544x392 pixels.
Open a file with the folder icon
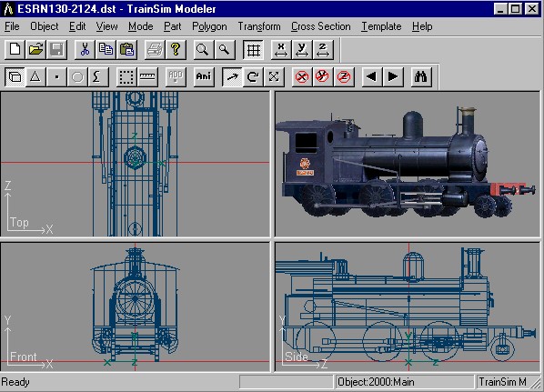coord(35,50)
